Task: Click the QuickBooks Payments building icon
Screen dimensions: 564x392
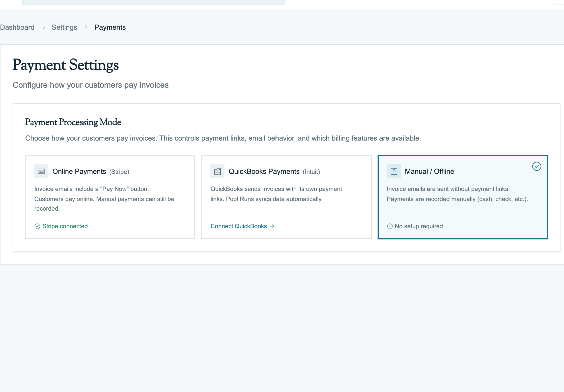Action: (x=217, y=172)
